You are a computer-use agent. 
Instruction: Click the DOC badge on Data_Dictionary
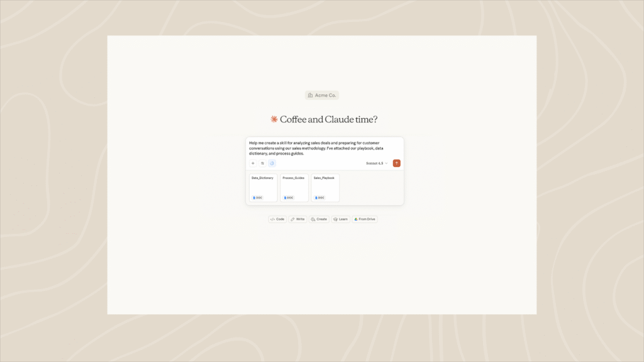tap(257, 197)
